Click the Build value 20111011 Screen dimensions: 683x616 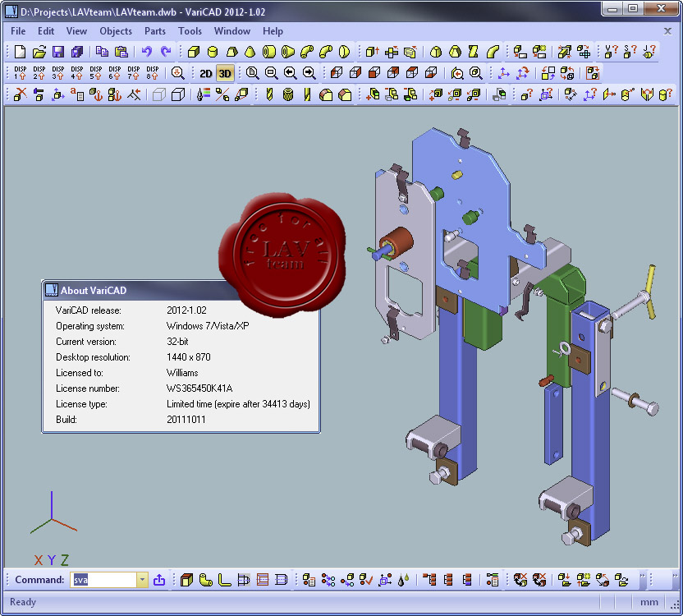186,420
